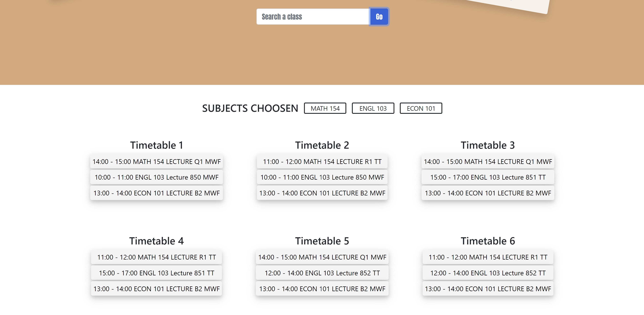
Task: Click Timetable 6 ENGL 103 Lecture 852 row
Action: pos(488,273)
